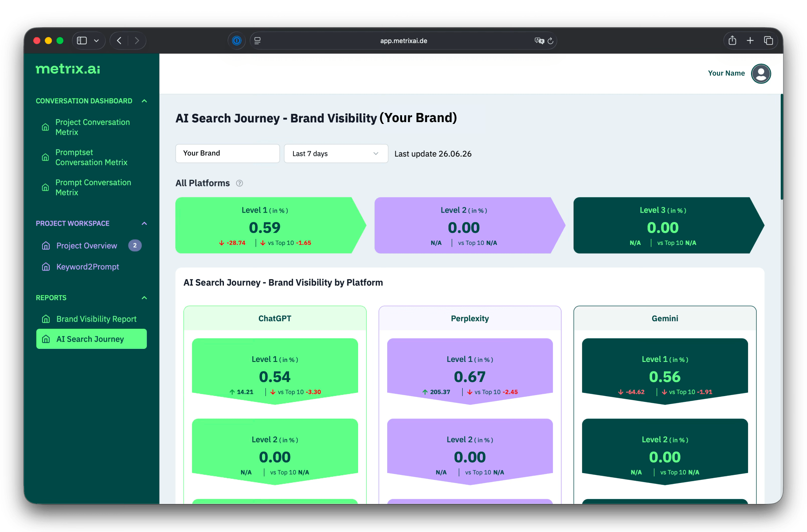Click the Your Brand input field
The image size is (807, 532).
[x=228, y=153]
